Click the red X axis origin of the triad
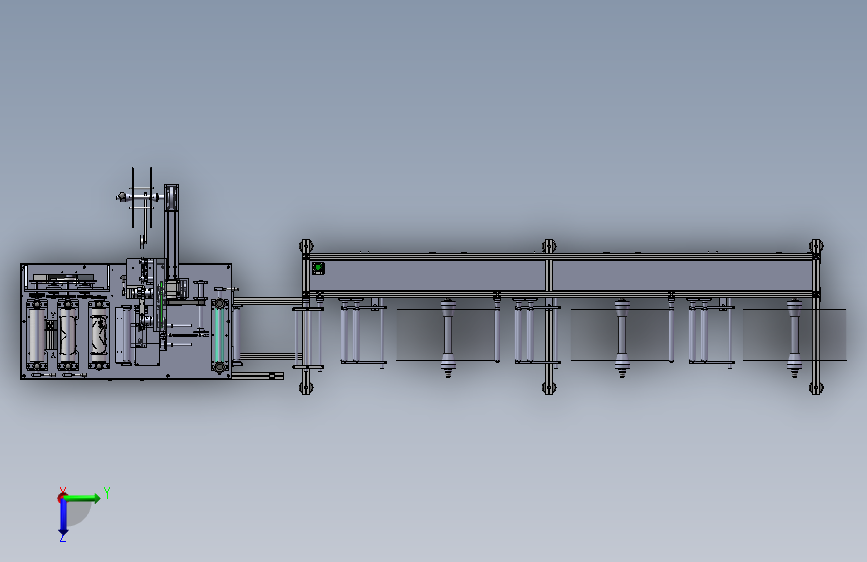Viewport: 867px width, 562px height. 62,497
